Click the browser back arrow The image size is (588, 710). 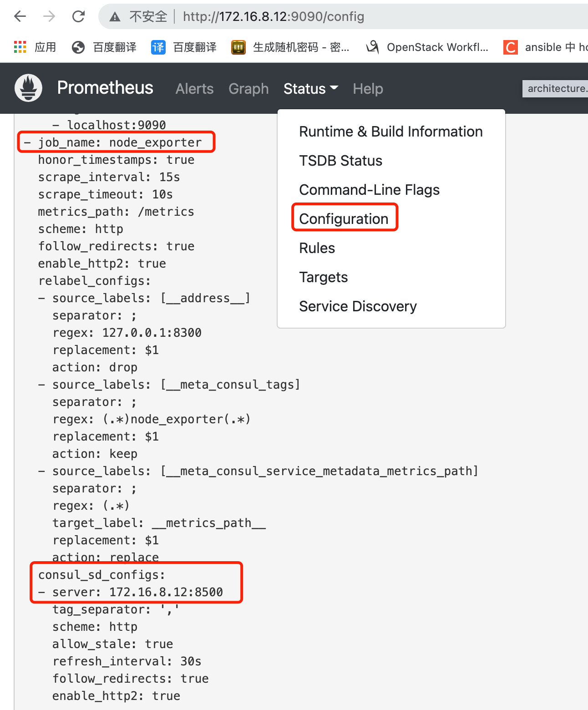pyautogui.click(x=20, y=17)
